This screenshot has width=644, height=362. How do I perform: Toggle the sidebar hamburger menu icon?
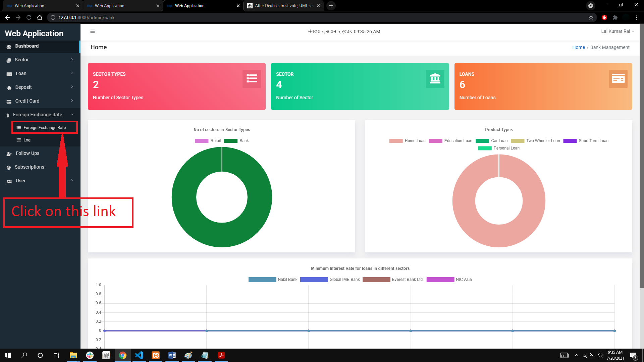tap(93, 32)
